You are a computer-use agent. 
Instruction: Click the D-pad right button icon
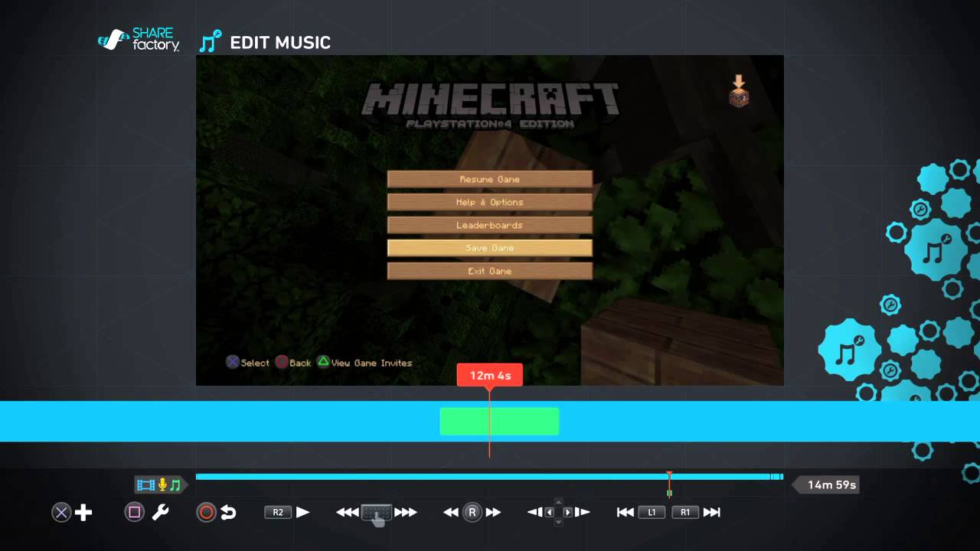(567, 513)
